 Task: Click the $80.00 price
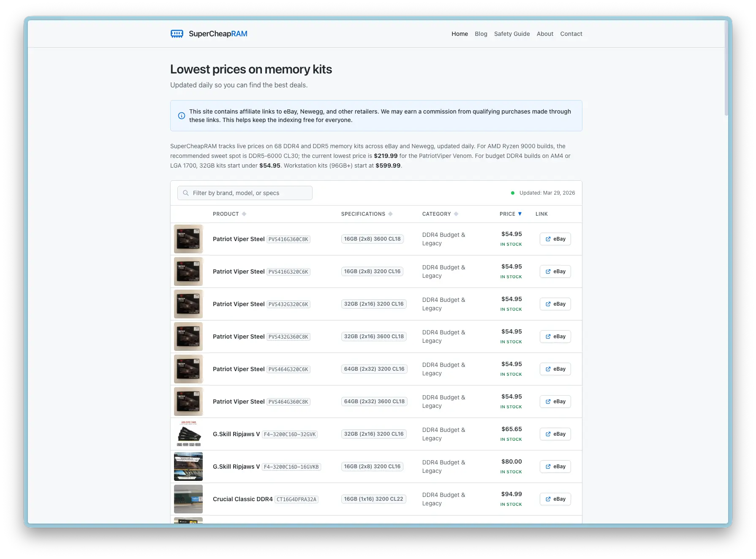click(511, 461)
